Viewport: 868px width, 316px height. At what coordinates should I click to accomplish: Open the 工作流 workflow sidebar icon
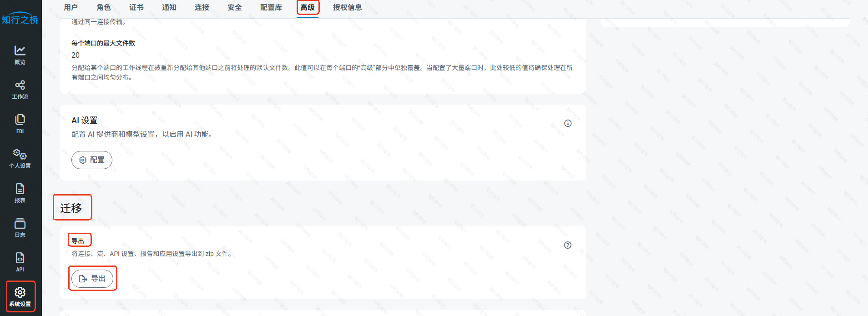click(20, 90)
